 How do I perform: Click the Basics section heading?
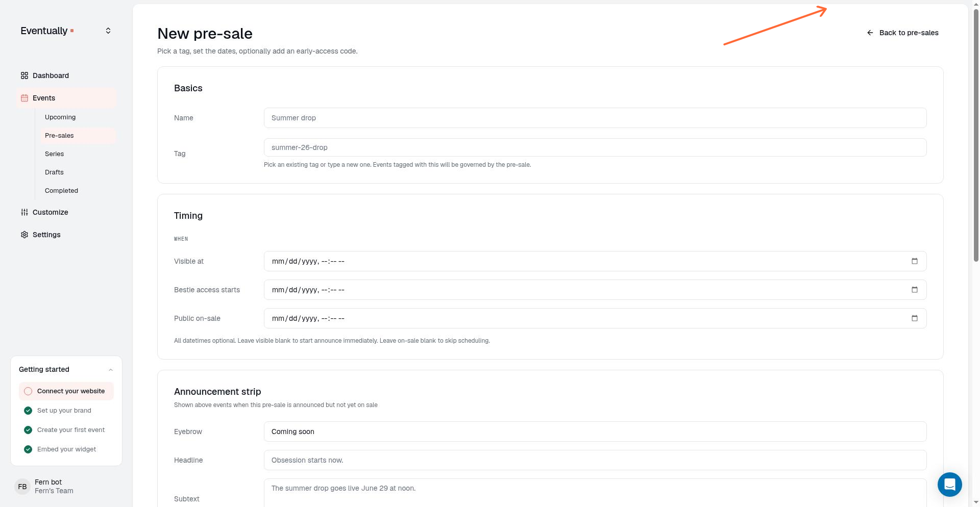pos(188,88)
